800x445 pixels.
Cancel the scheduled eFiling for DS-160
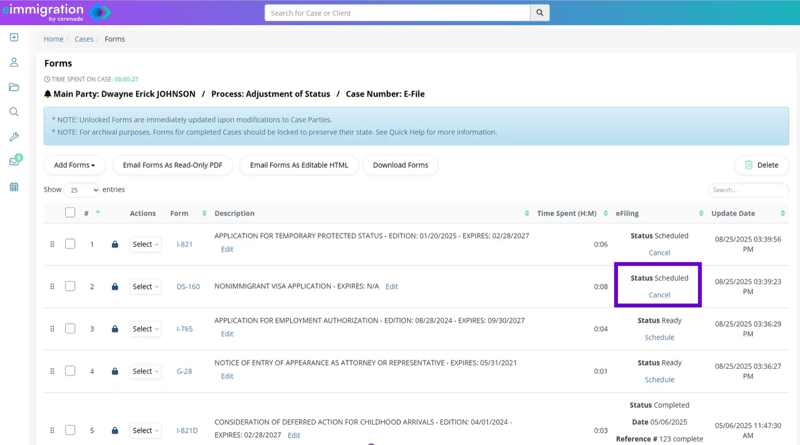(659, 295)
